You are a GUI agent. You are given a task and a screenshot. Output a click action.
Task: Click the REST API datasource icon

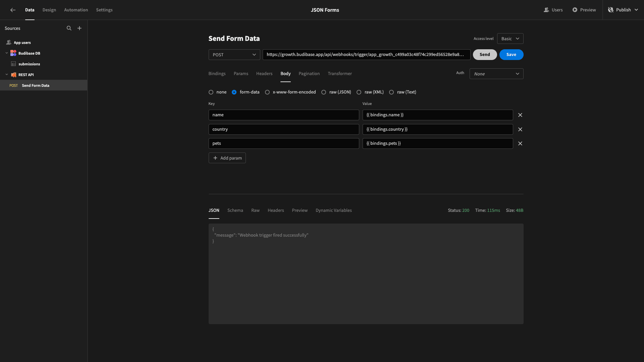pyautogui.click(x=13, y=75)
